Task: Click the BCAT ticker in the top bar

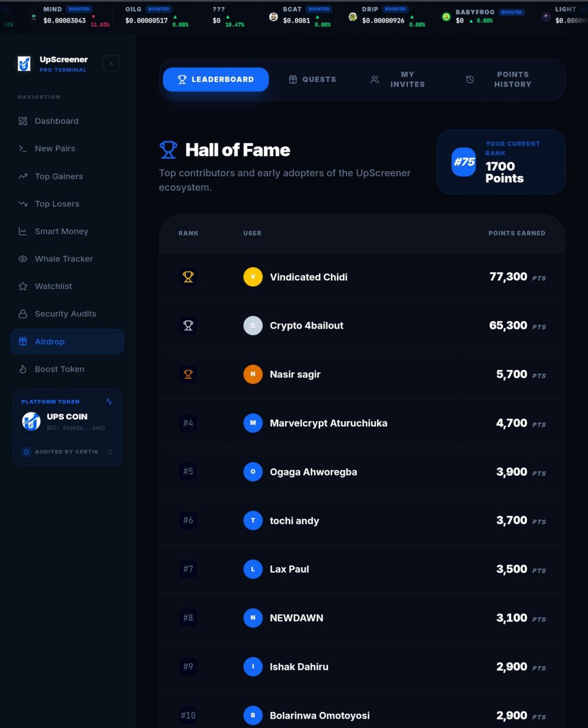Action: point(299,16)
